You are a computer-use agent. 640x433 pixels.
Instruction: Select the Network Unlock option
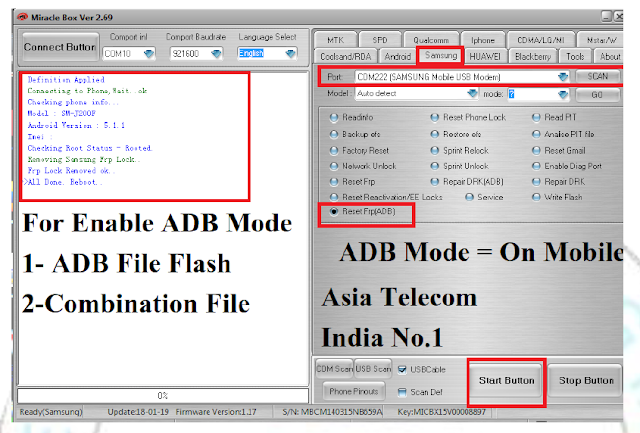pyautogui.click(x=334, y=166)
